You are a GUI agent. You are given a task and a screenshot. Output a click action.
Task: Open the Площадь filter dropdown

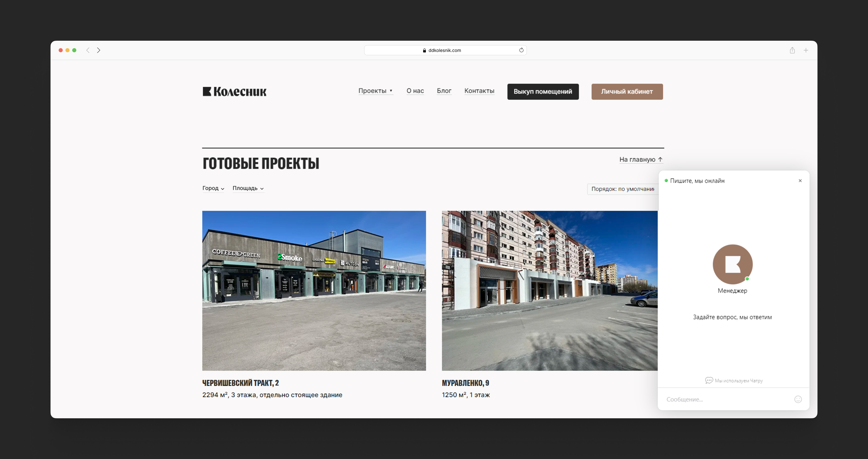tap(248, 188)
